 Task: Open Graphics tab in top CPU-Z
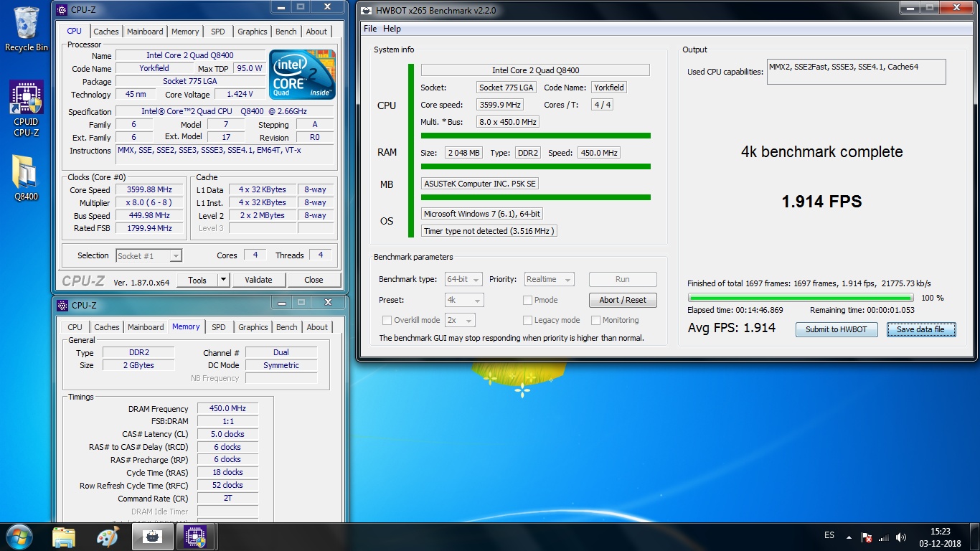point(253,32)
